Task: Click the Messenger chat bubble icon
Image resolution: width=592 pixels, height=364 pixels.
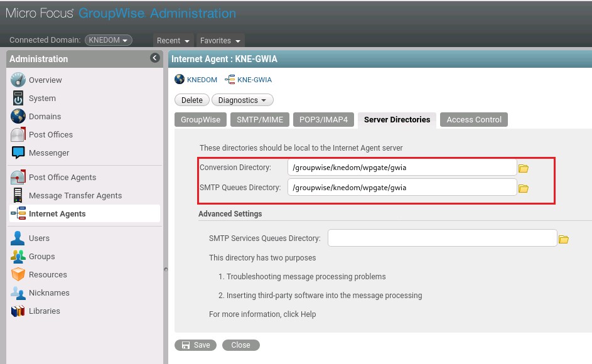Action: (18, 153)
